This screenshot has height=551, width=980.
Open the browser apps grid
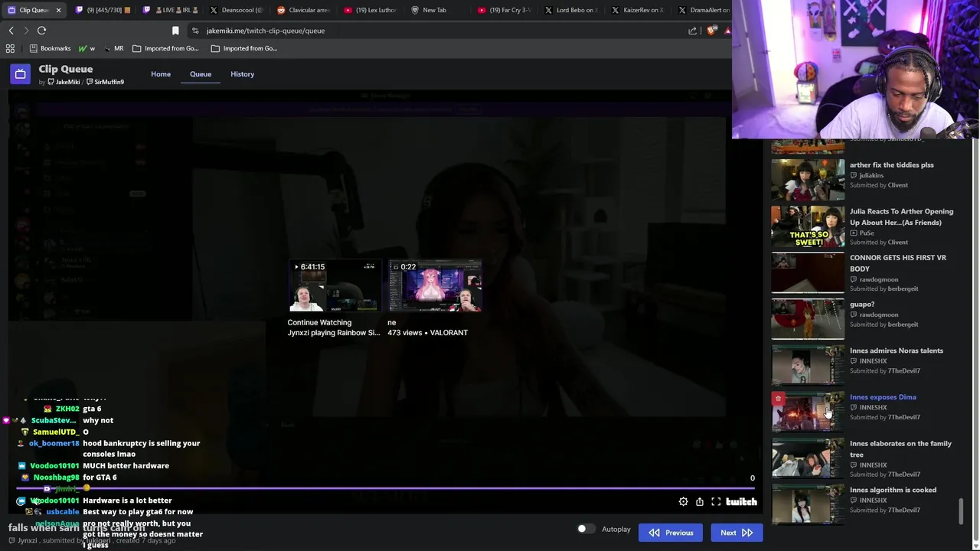tap(10, 48)
